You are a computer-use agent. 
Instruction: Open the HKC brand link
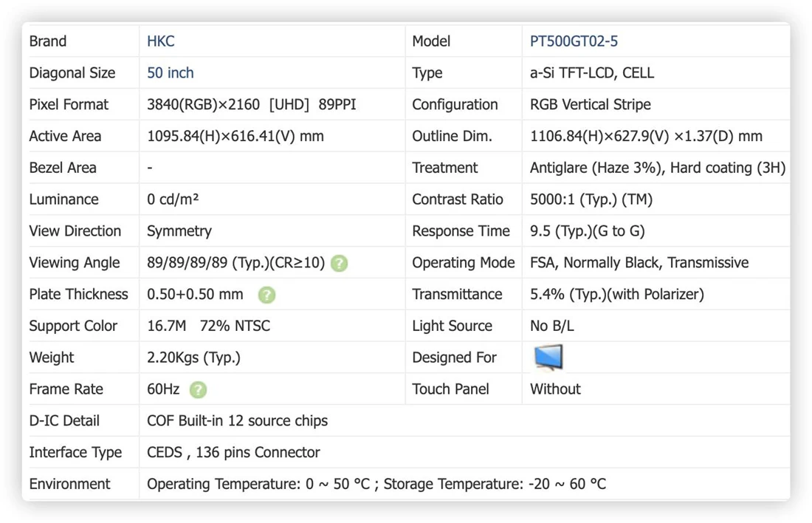pyautogui.click(x=160, y=41)
